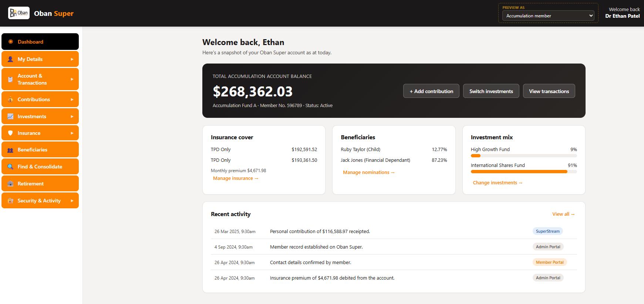This screenshot has width=644, height=304.
Task: Click the My Details person icon
Action: pos(10,59)
